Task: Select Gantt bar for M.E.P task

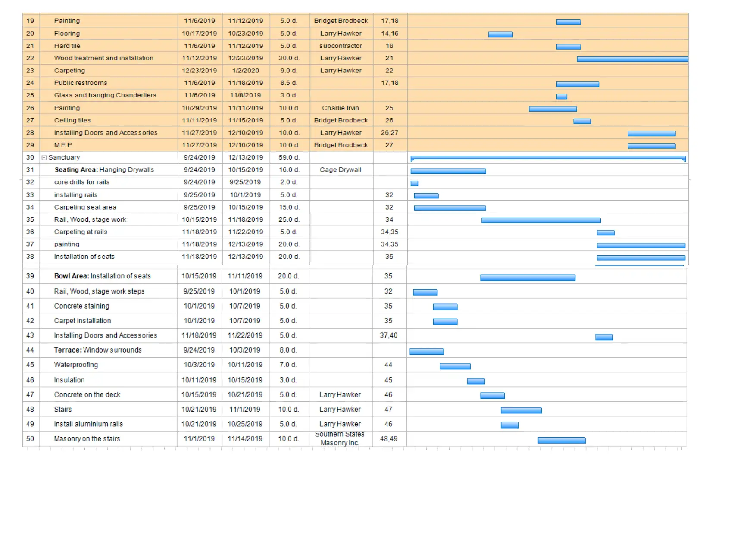Action: pos(651,146)
